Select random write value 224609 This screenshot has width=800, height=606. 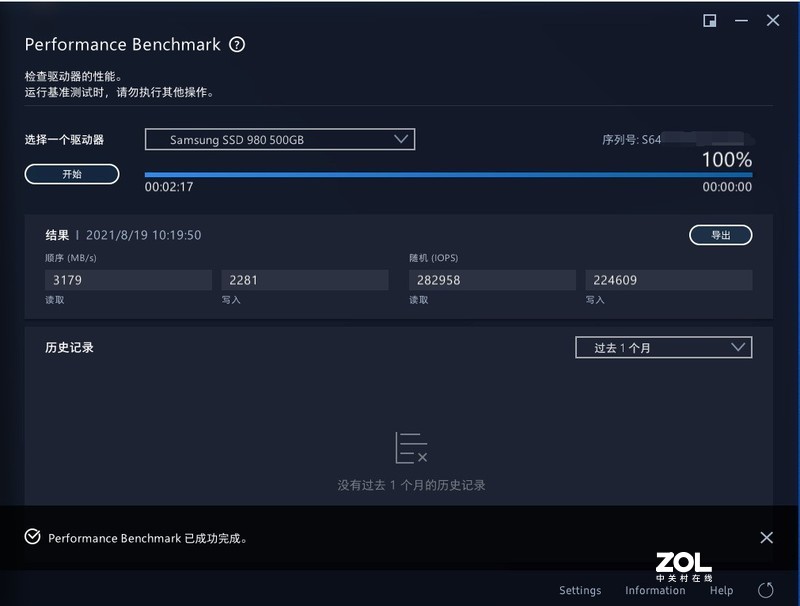click(669, 280)
